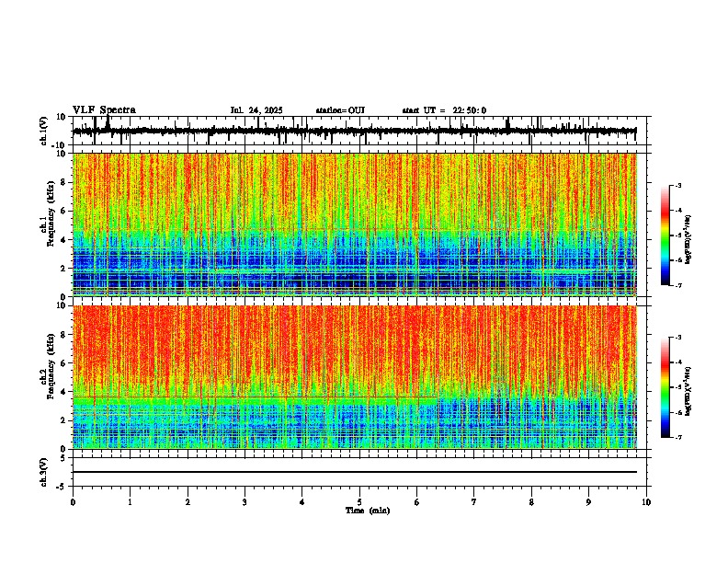Click inside the ch.1 voltage waveform plot
The width and height of the screenshot is (728, 563).
(359, 131)
